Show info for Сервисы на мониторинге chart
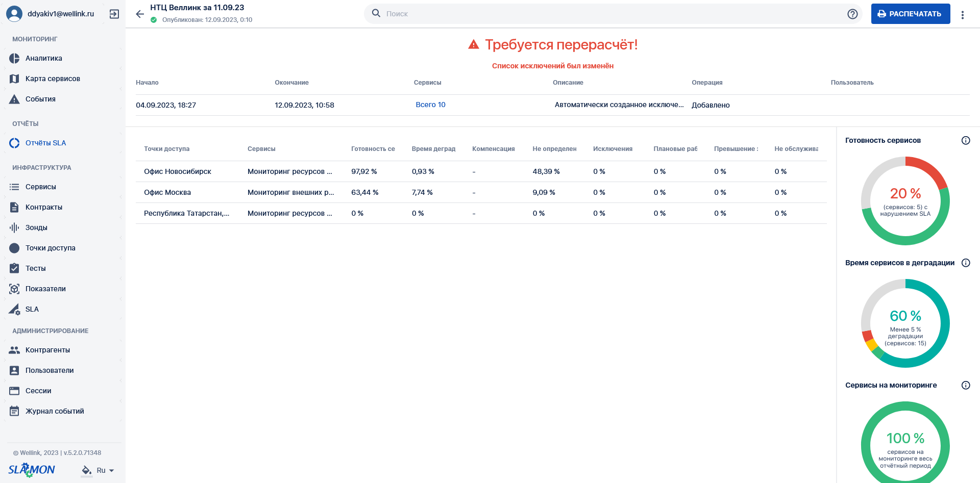Viewport: 980px width, 483px height. click(966, 385)
